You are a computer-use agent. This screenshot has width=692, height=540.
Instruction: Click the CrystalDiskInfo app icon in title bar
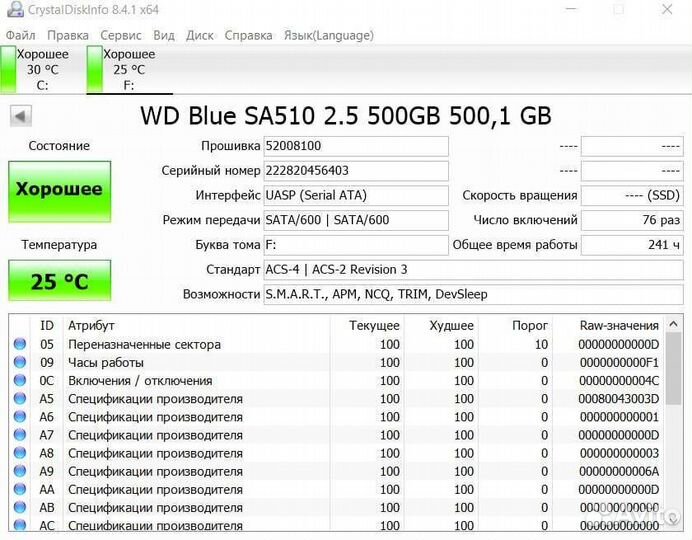15,9
